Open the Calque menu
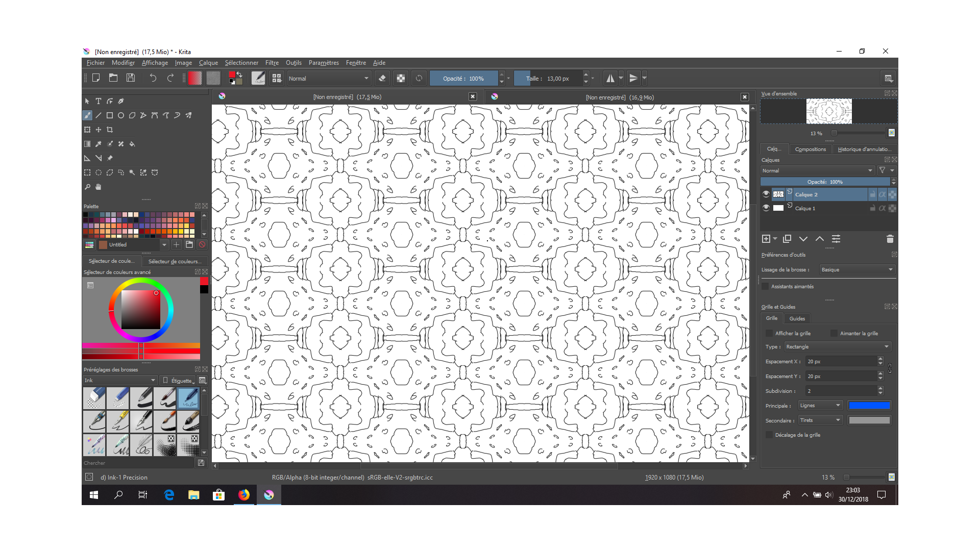This screenshot has width=980, height=551. point(208,63)
